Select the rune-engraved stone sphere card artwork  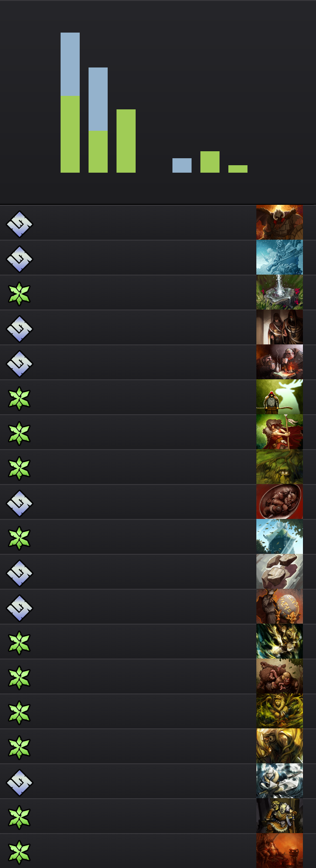[280, 606]
